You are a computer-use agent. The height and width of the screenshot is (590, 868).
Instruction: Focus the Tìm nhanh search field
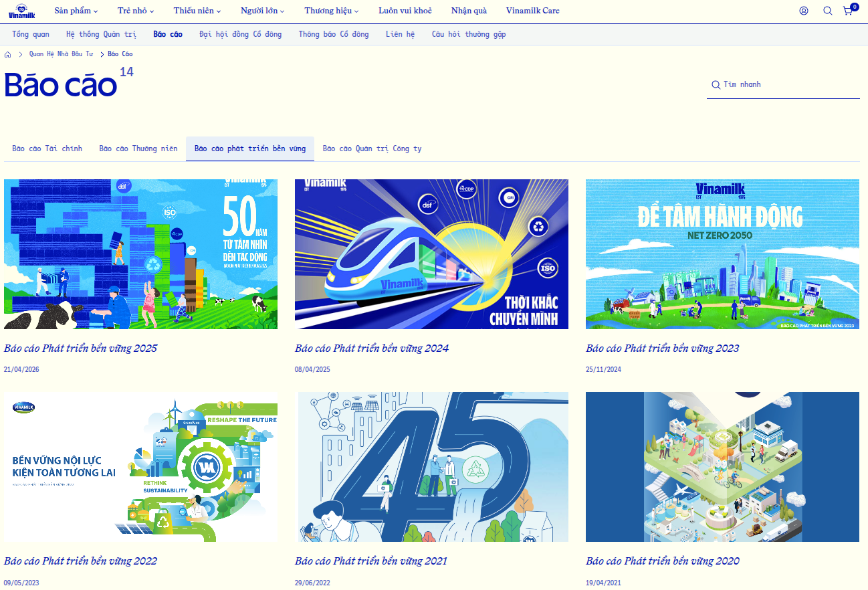pyautogui.click(x=783, y=85)
